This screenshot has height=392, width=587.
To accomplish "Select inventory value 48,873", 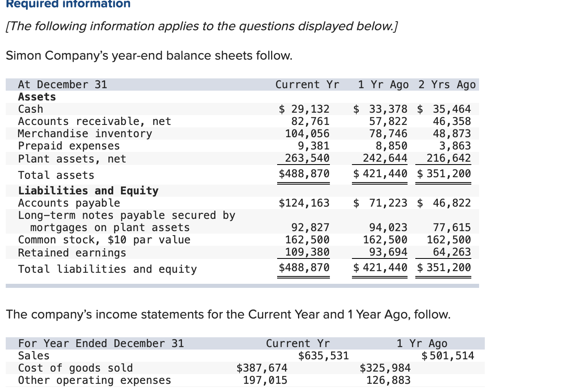I will pyautogui.click(x=452, y=134).
